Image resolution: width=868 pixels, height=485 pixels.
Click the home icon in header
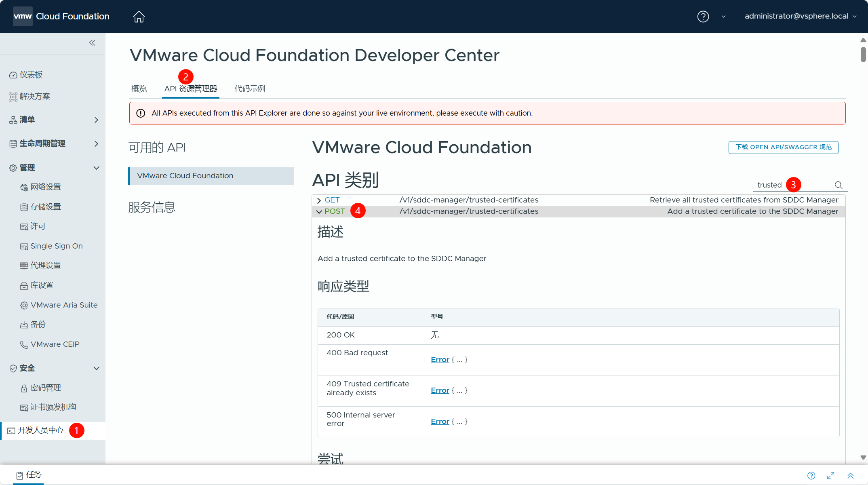click(139, 17)
